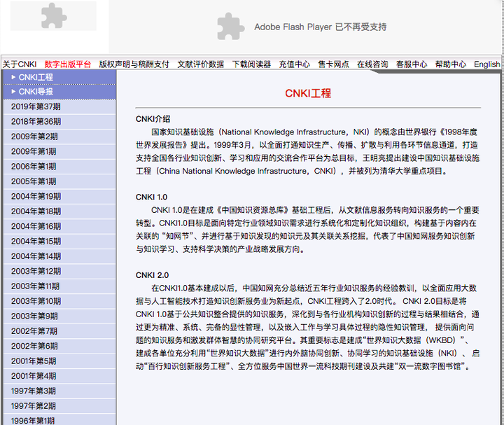This screenshot has height=425, width=504.
Task: Select 2018年第36期 from the issue list
Action: 36,122
